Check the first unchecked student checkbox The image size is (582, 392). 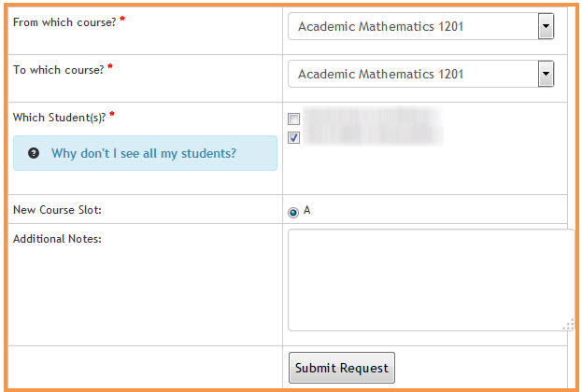pyautogui.click(x=293, y=119)
